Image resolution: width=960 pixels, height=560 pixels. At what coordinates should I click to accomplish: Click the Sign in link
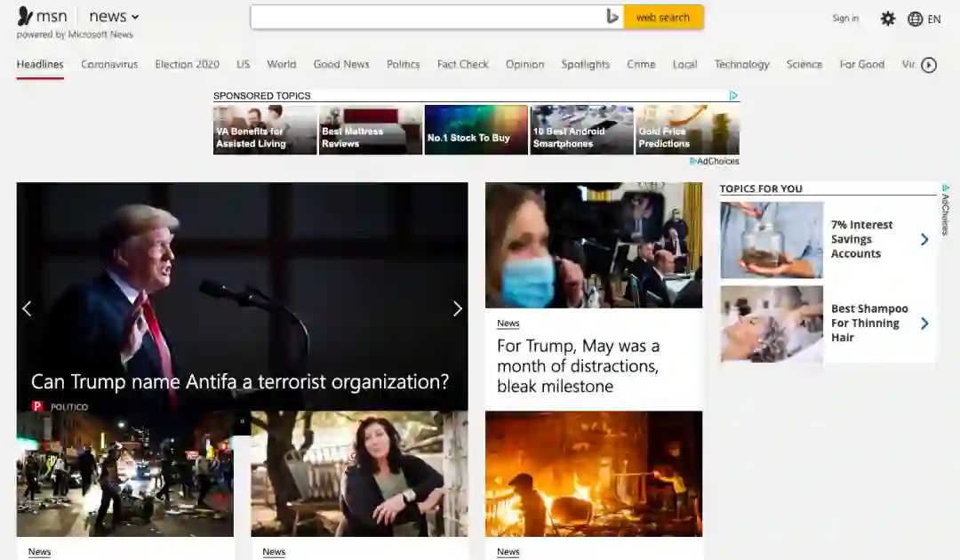[845, 19]
